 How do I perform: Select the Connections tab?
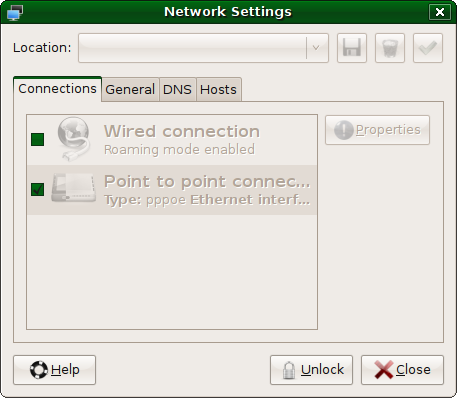coord(57,89)
